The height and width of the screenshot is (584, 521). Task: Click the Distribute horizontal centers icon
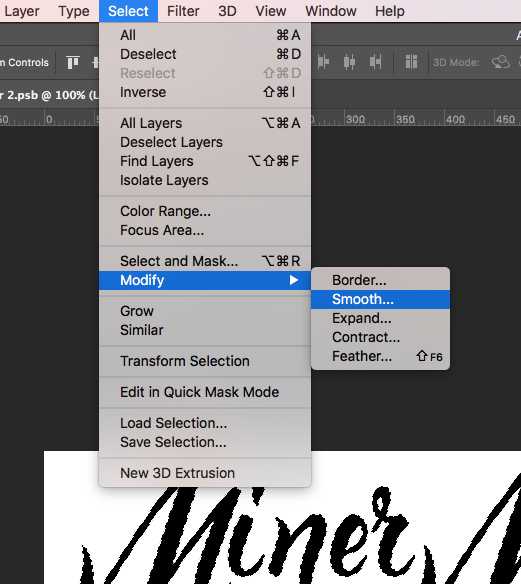[x=349, y=62]
